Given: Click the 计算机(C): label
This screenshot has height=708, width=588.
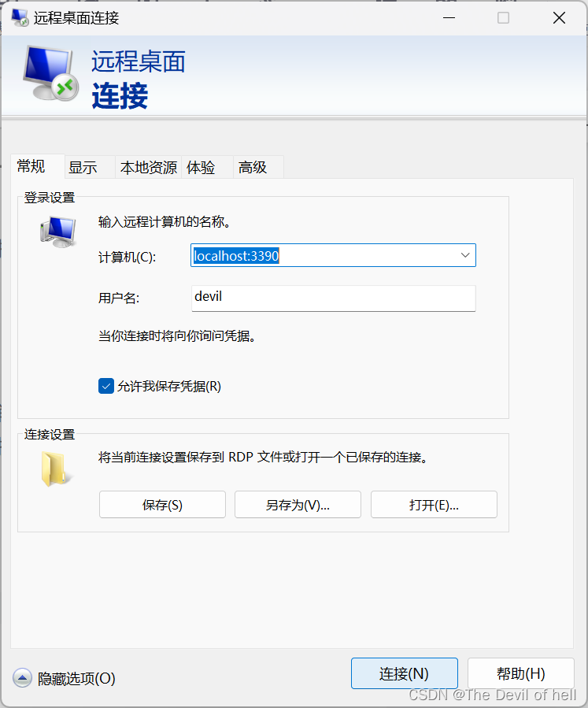Looking at the screenshot, I should [128, 257].
